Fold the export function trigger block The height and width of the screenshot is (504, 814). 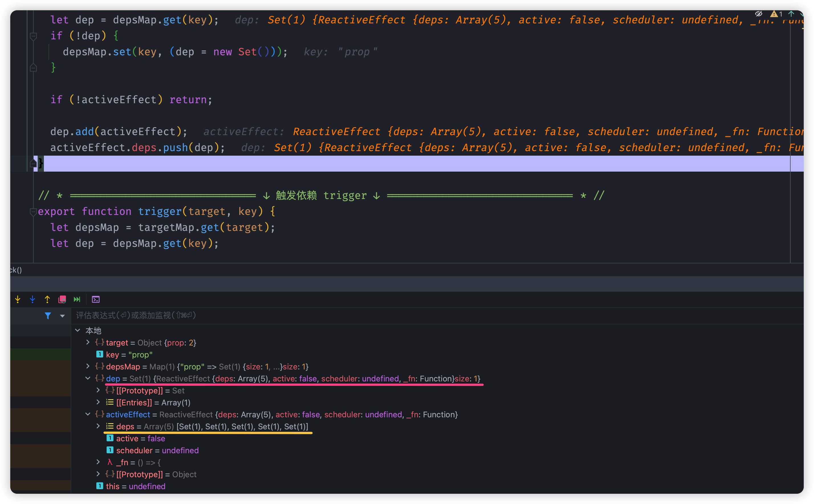coord(33,212)
